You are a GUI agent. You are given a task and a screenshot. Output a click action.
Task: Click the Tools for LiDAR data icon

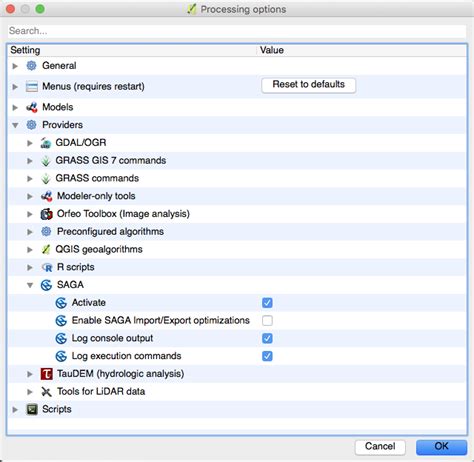pyautogui.click(x=46, y=392)
